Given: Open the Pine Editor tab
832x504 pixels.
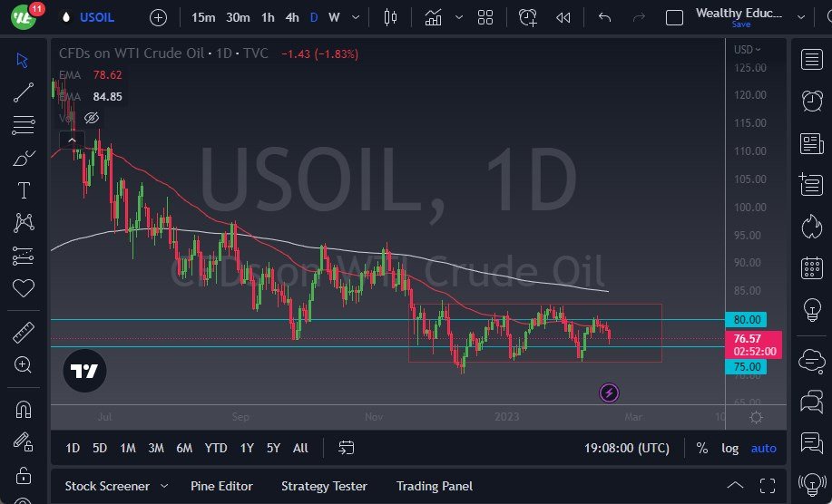Looking at the screenshot, I should [221, 486].
